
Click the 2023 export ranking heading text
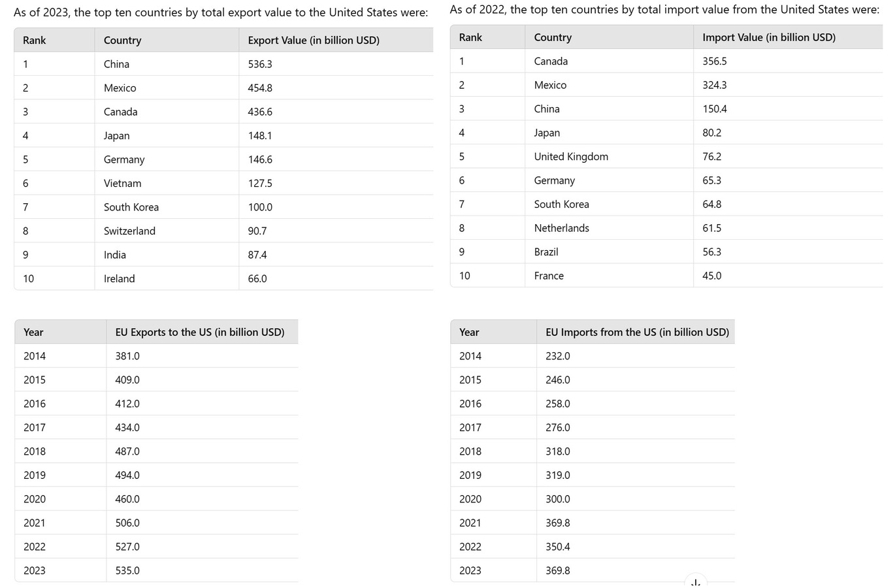point(221,12)
